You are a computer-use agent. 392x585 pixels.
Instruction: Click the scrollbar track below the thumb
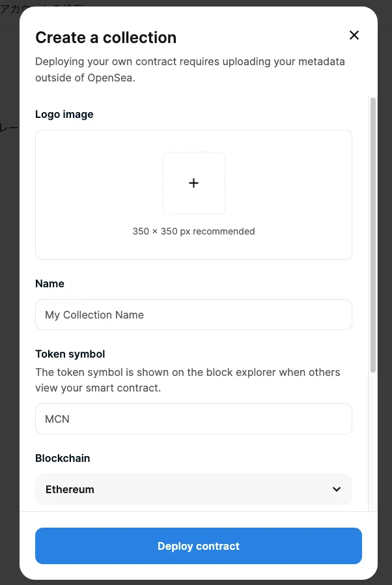[373, 443]
